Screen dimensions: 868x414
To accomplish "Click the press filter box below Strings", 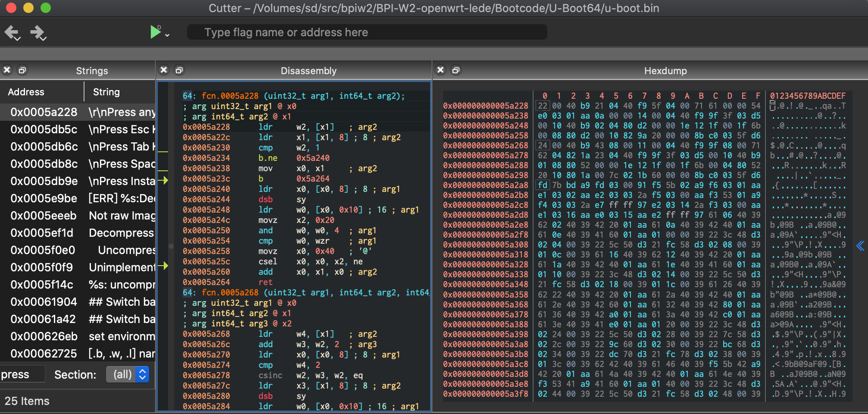I will 22,374.
